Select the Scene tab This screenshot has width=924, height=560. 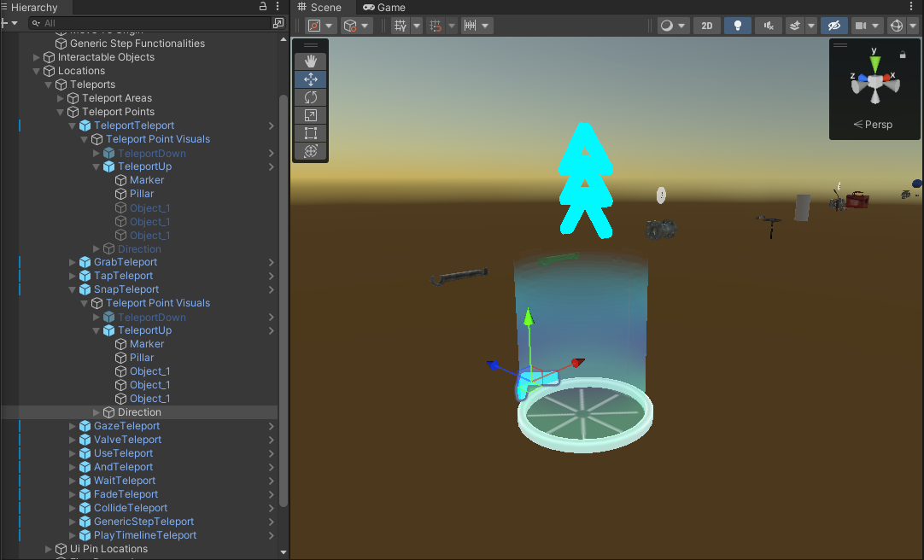tap(319, 7)
